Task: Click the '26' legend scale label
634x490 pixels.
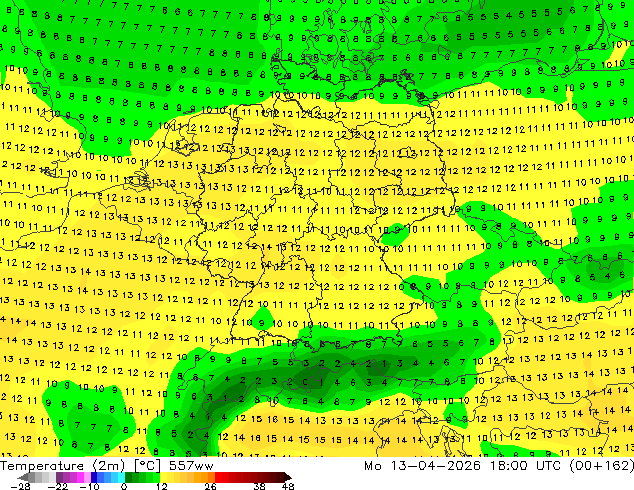Action: coord(210,486)
